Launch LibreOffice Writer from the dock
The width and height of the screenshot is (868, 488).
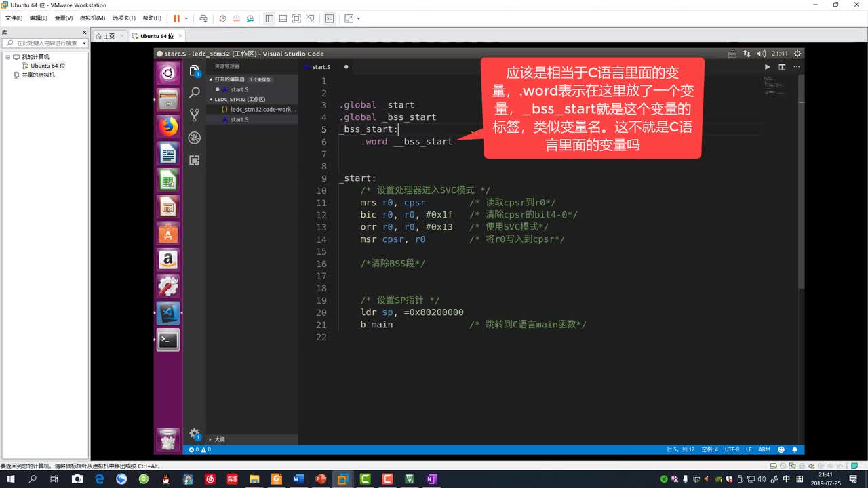pos(168,153)
